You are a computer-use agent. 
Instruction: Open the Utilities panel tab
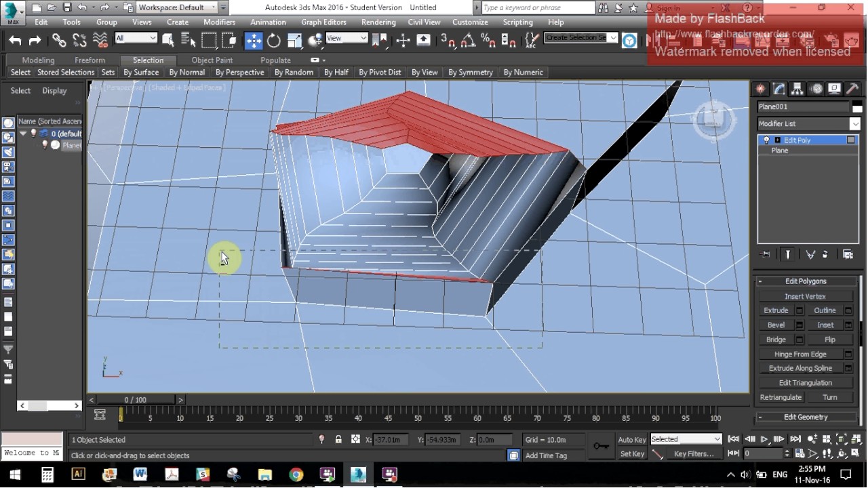click(x=852, y=89)
